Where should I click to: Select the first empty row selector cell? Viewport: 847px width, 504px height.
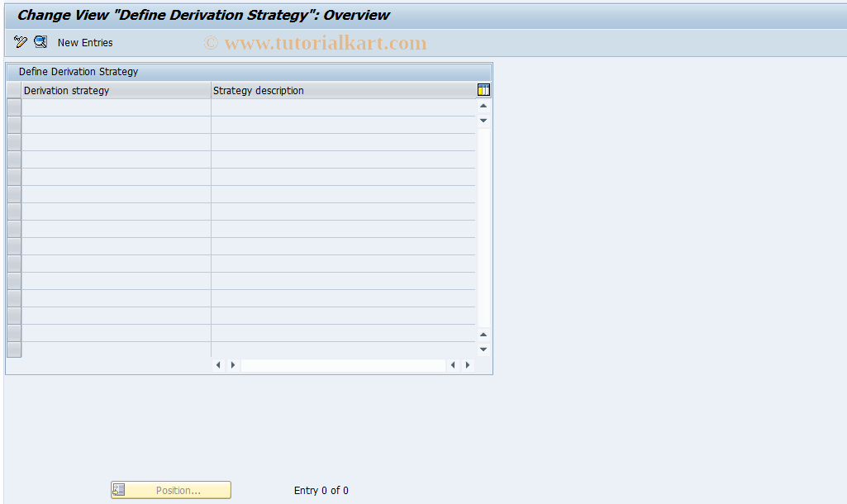pos(13,106)
